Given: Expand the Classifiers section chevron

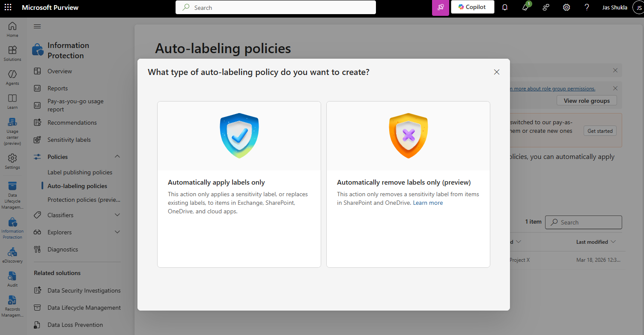Looking at the screenshot, I should coord(117,215).
